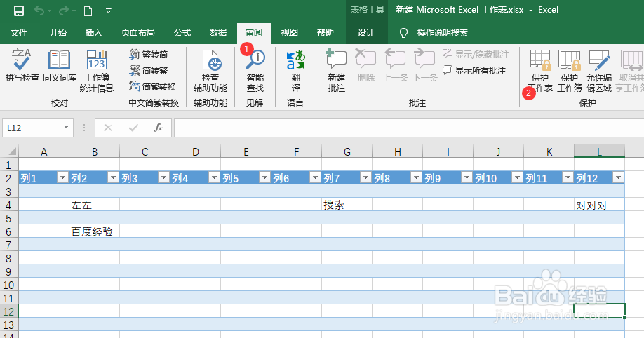Switch to the 公式 ribbon tab
Viewport: 644px width, 338px height.
click(x=182, y=33)
